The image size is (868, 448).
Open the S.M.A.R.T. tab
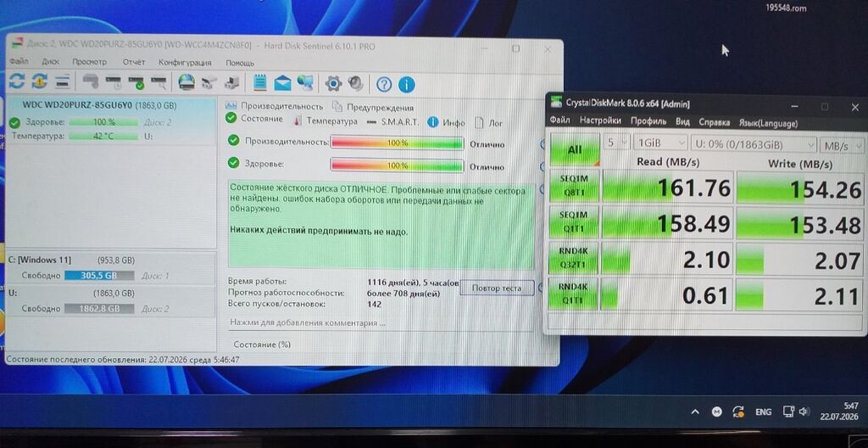tap(392, 122)
